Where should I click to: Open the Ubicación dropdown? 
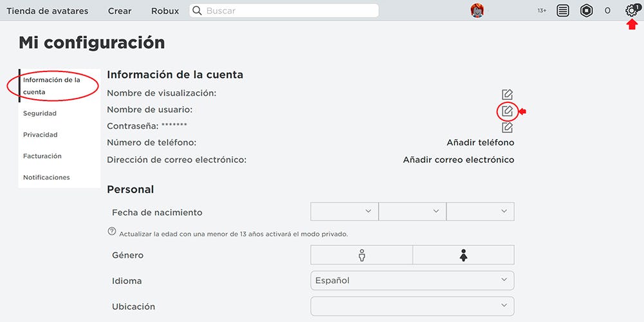point(412,306)
